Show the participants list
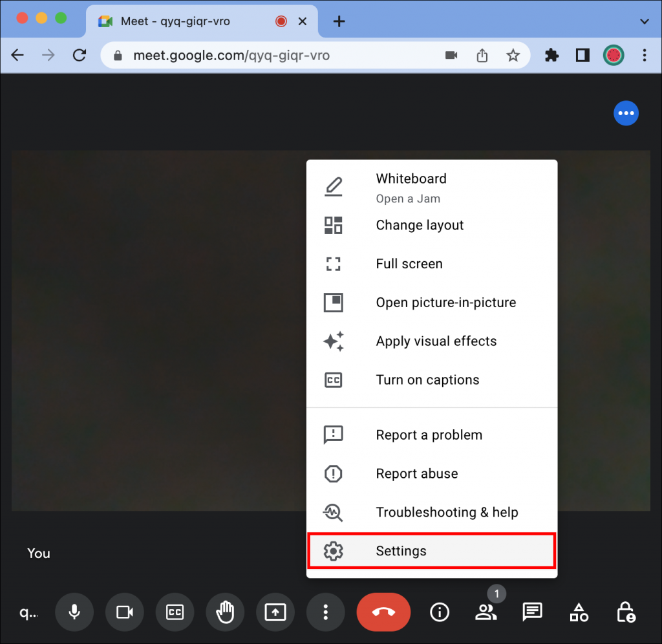This screenshot has width=662, height=644. tap(486, 612)
